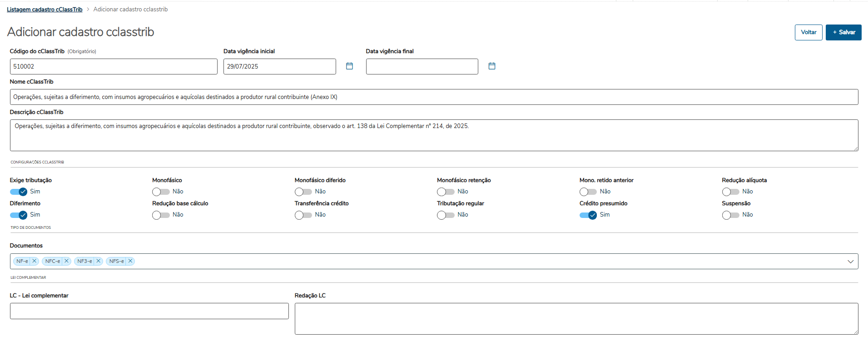This screenshot has width=868, height=341.
Task: Open calendar for Data vigência inicial
Action: click(349, 66)
